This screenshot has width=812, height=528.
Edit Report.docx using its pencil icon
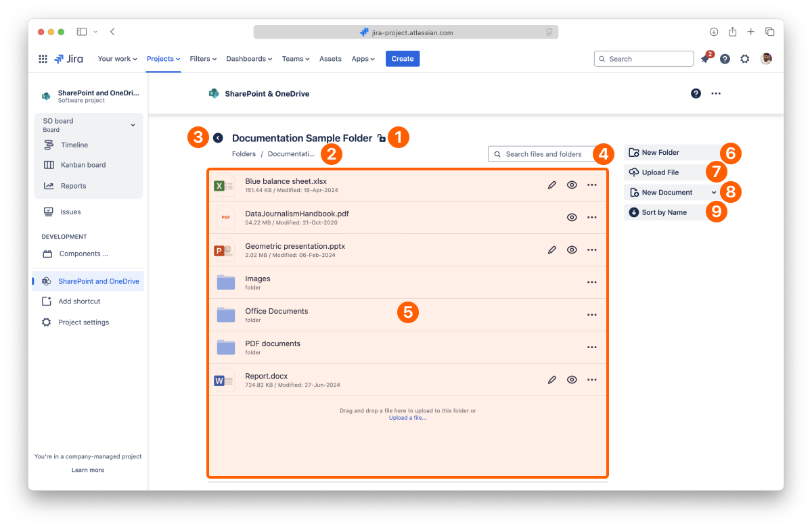click(x=551, y=380)
